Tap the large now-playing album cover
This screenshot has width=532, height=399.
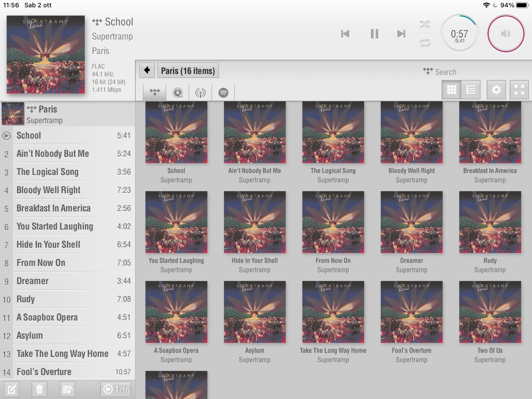point(46,54)
